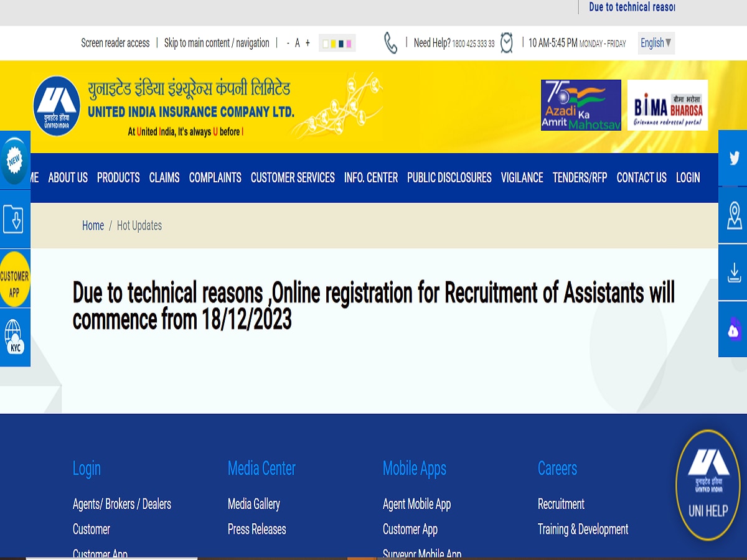Open the INFO. CENTER menu
This screenshot has width=747, height=560.
[x=371, y=177]
